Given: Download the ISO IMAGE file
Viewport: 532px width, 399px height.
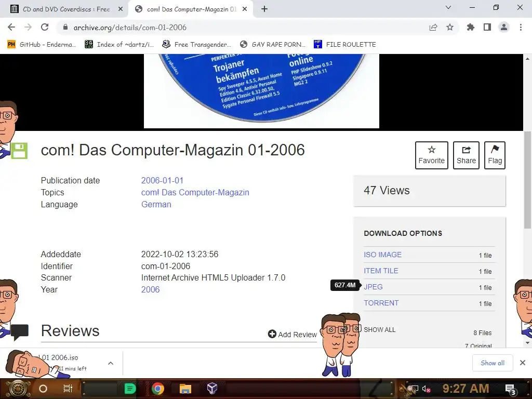Looking at the screenshot, I should (x=382, y=255).
